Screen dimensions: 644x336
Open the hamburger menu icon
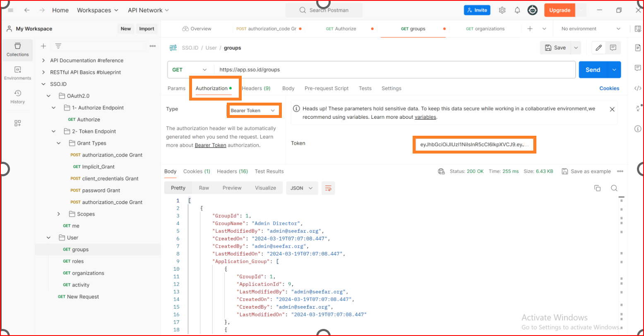click(x=11, y=10)
